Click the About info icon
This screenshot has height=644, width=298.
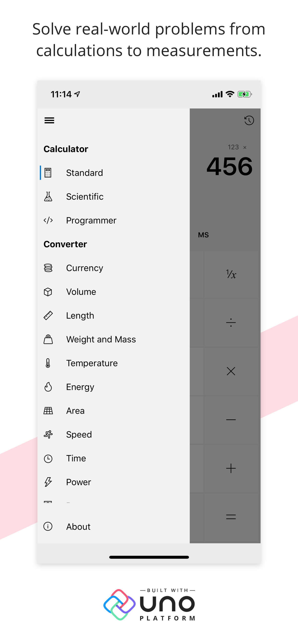pos(48,526)
